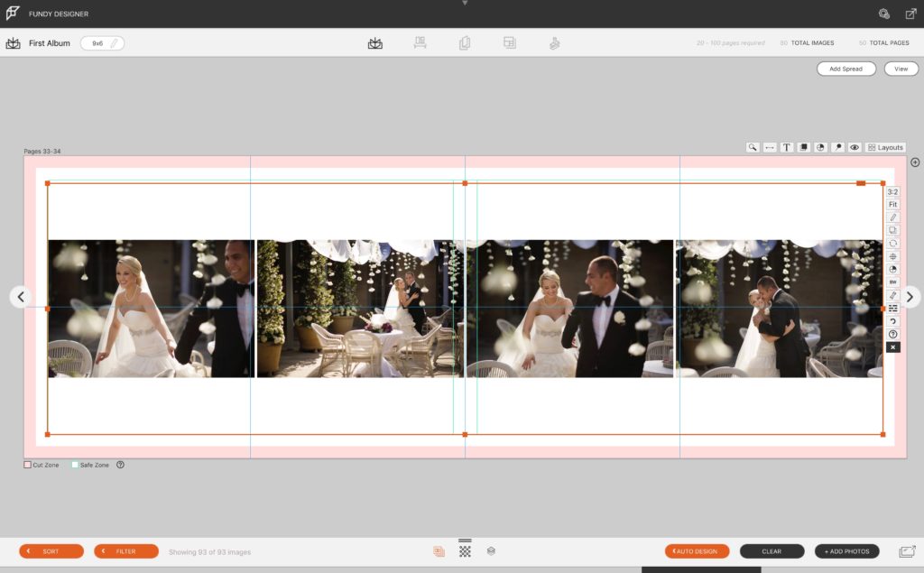Viewport: 924px width, 573px height.
Task: Select the magnifier zoom tool above the spread
Action: tap(753, 147)
